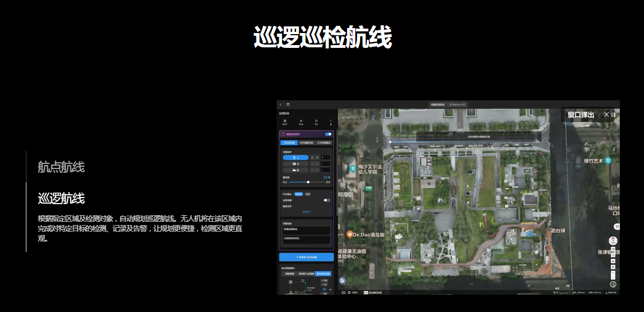Open the comparison dropdown for vehicle count
The height and width of the screenshot is (312, 644).
click(315, 164)
